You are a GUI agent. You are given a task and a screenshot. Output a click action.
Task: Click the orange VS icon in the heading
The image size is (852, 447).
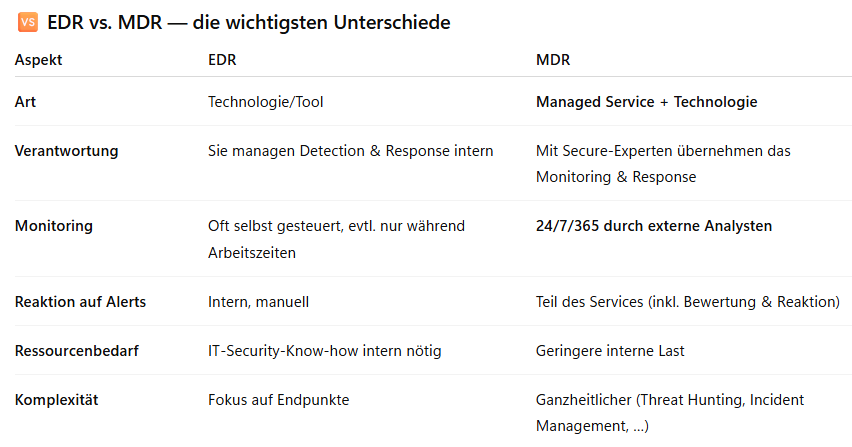27,22
